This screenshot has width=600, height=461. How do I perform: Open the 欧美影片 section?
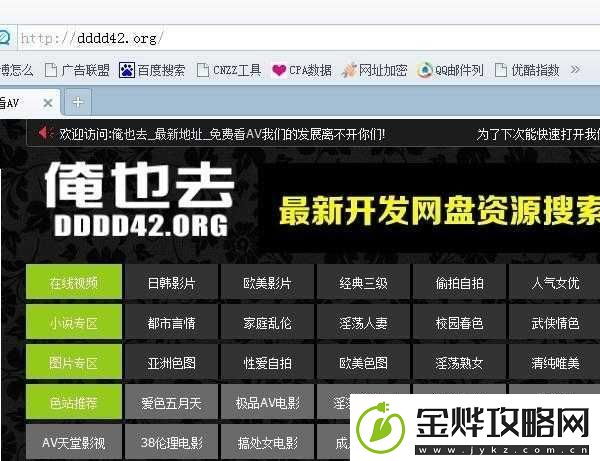tap(267, 282)
